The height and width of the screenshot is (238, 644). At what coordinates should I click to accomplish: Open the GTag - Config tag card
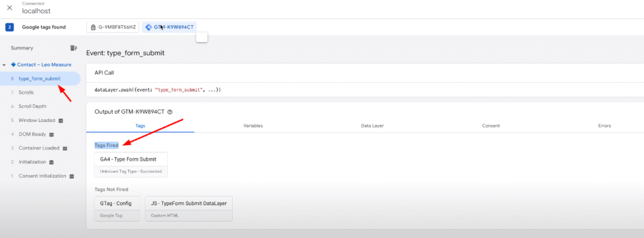pyautogui.click(x=117, y=209)
